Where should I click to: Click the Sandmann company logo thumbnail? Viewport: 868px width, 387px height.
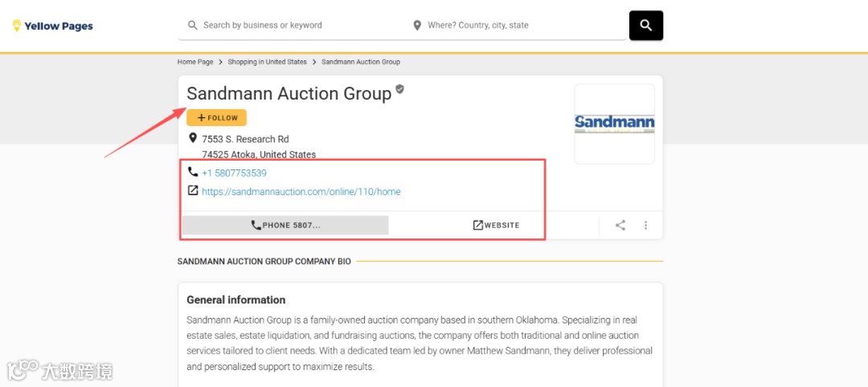614,124
